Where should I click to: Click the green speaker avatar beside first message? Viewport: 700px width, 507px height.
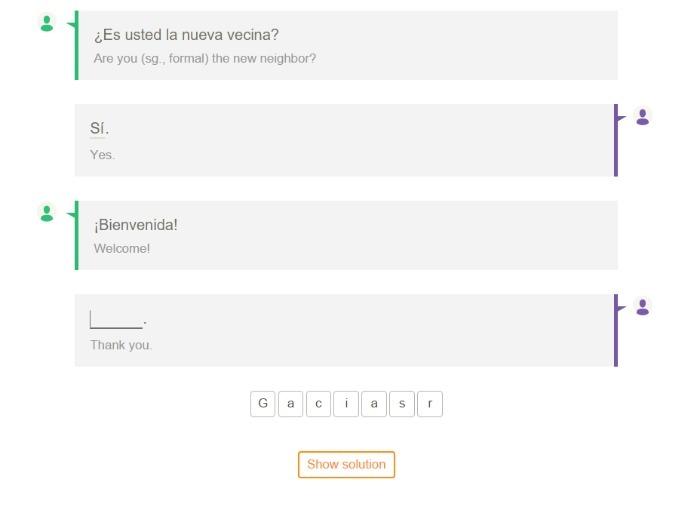47,23
